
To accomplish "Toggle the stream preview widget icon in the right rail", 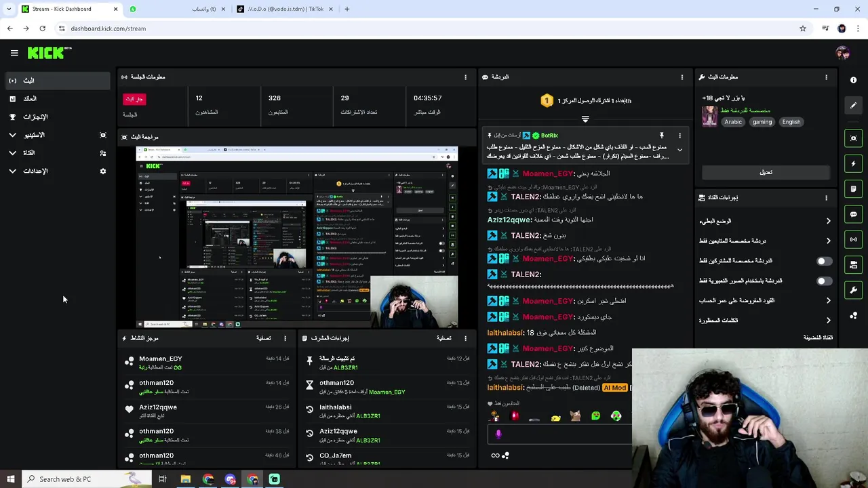I will (x=853, y=138).
